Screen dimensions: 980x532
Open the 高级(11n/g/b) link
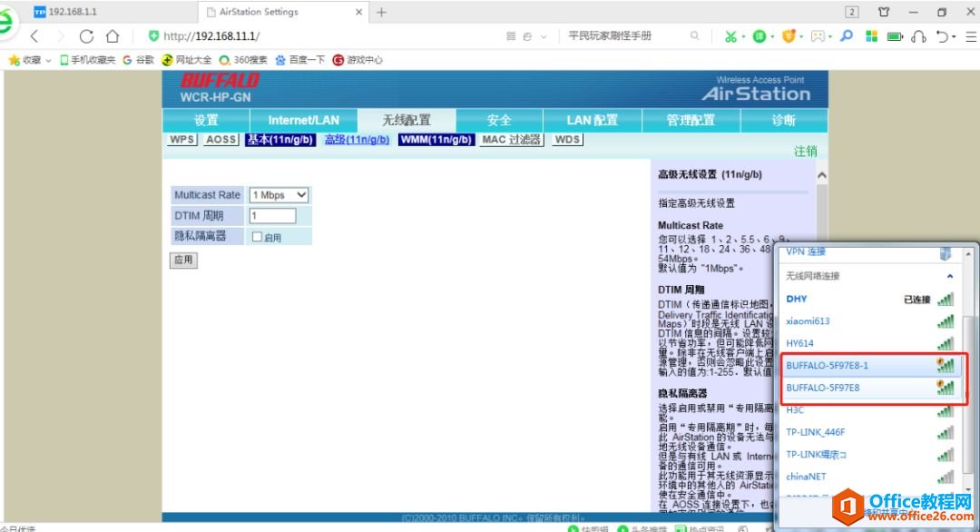click(x=357, y=140)
